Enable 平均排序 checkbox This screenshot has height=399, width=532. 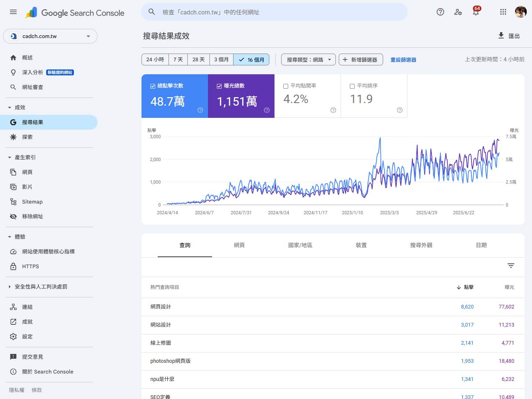352,86
